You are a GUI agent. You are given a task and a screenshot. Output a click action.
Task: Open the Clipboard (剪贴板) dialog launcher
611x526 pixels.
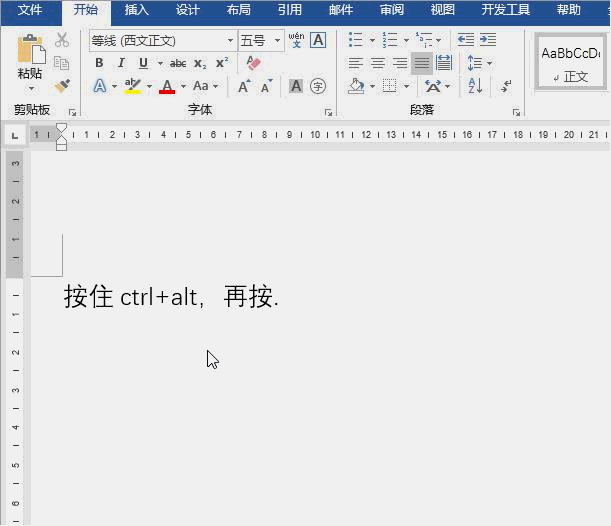[72, 113]
